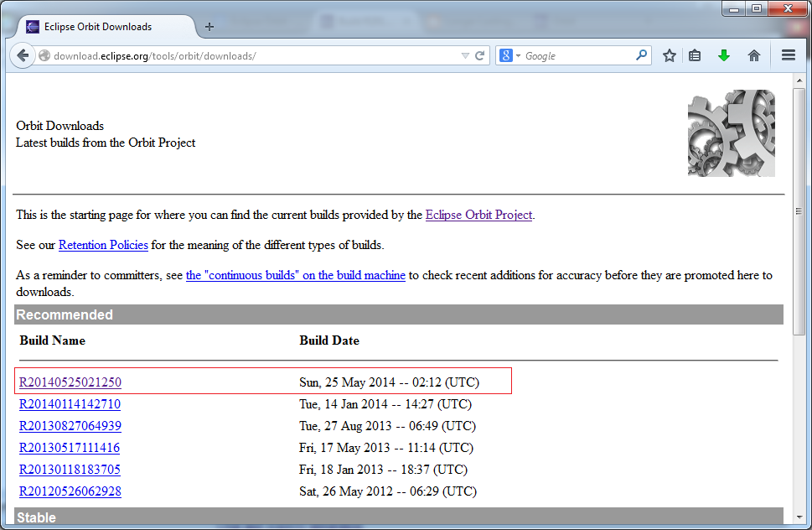Open build R20130827064939
This screenshot has width=812, height=530.
70,426
